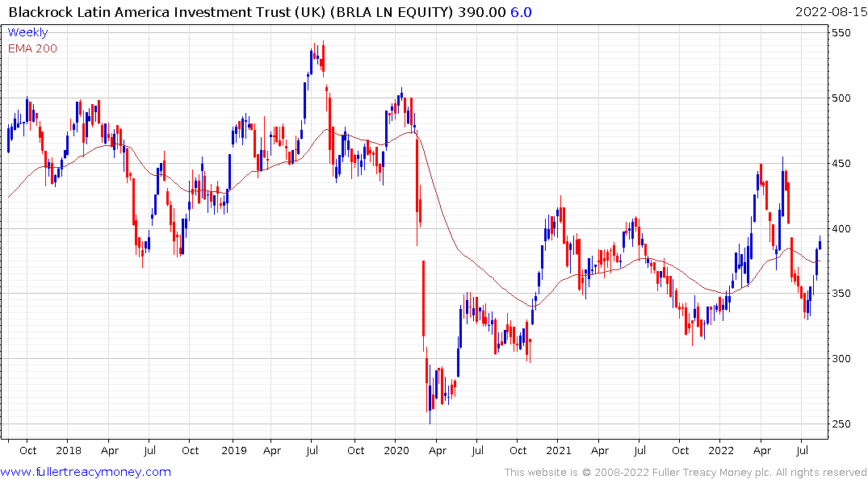Click the 300 price axis label

pyautogui.click(x=841, y=359)
